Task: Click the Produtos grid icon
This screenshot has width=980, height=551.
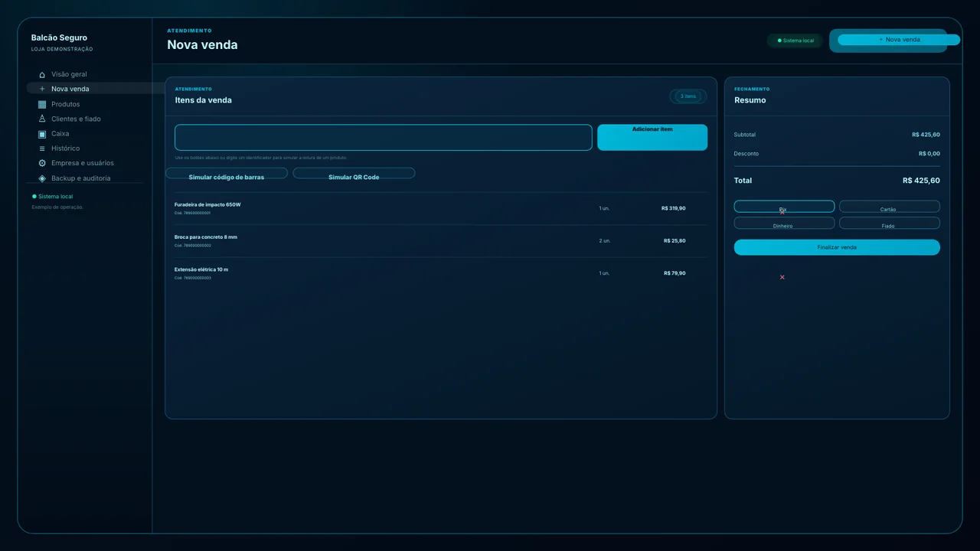Action: (42, 104)
